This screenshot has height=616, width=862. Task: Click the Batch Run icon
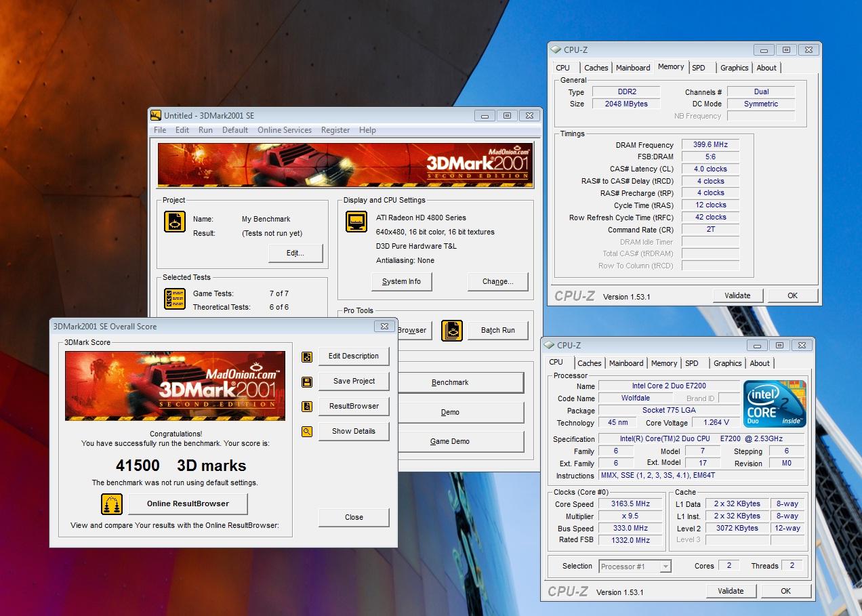pyautogui.click(x=452, y=331)
